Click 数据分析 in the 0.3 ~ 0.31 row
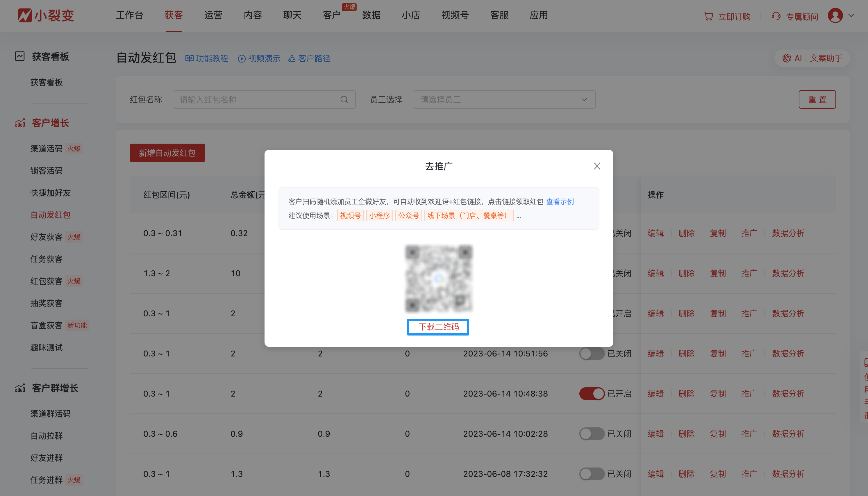 coord(788,233)
